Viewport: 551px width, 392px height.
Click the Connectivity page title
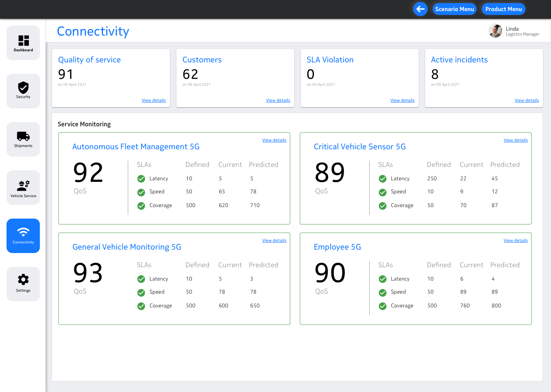tap(93, 31)
